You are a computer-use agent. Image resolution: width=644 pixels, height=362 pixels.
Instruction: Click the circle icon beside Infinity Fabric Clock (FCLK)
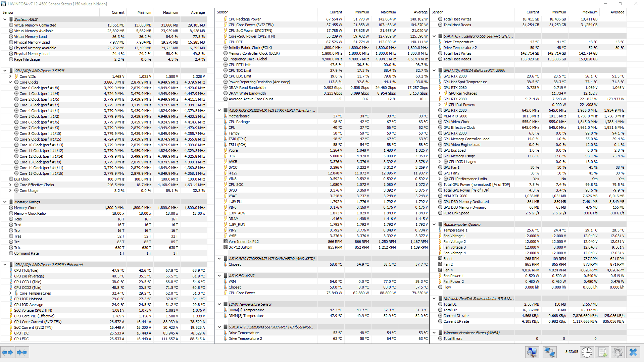coord(226,48)
